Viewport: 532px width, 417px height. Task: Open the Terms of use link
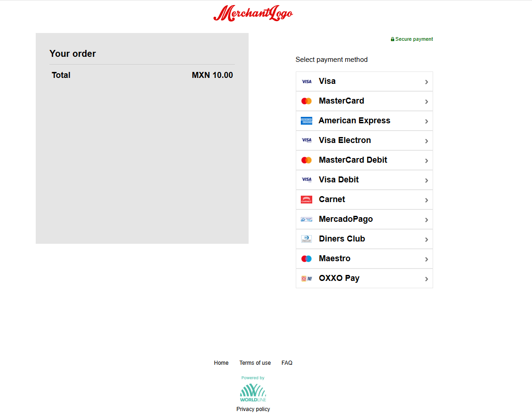click(x=255, y=363)
